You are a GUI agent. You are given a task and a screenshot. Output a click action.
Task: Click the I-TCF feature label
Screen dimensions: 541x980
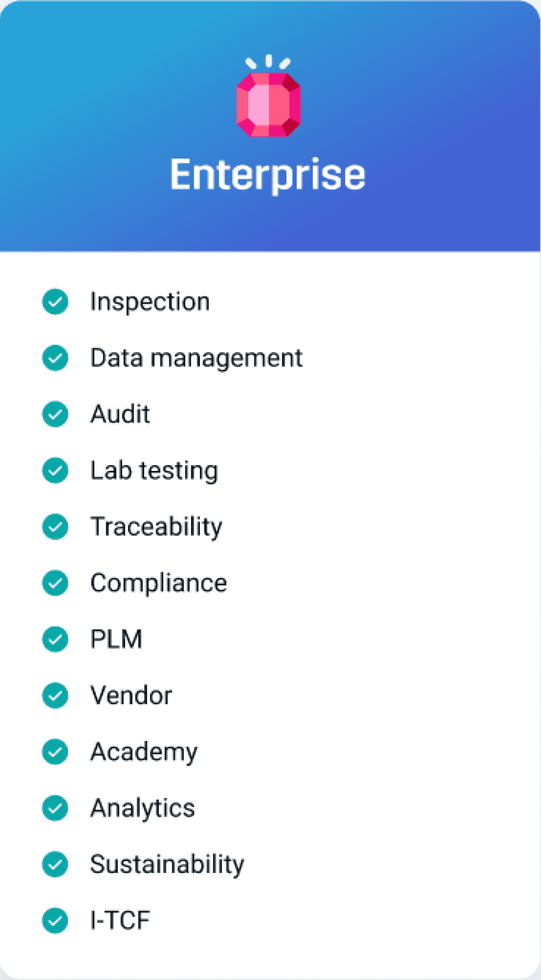coord(120,921)
